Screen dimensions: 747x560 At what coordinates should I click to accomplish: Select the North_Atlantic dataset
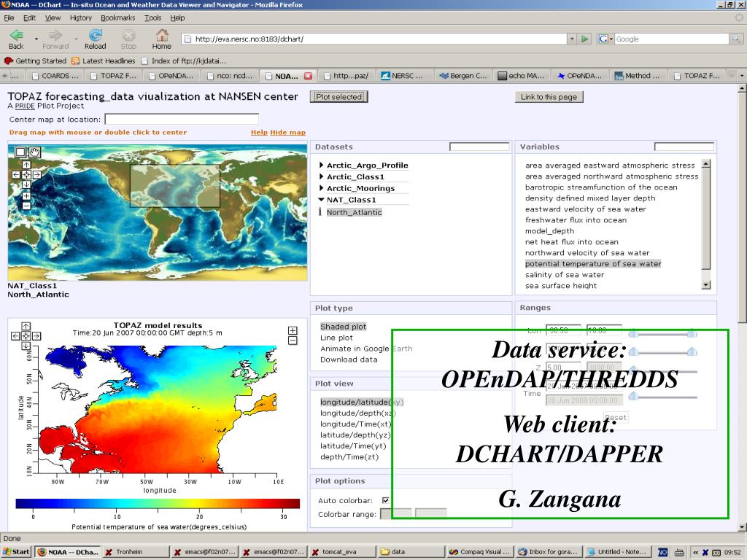coord(354,212)
